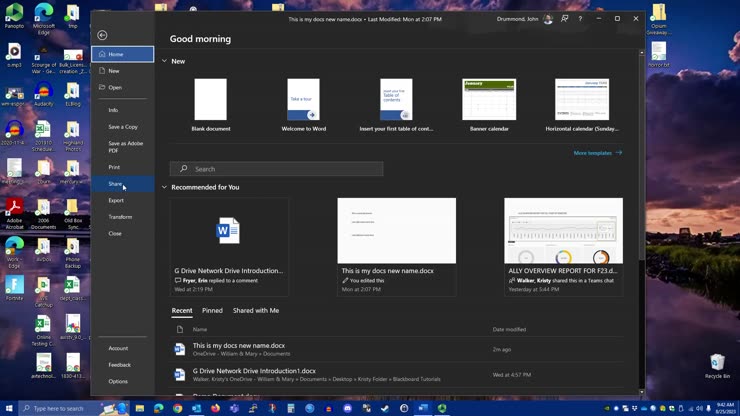The height and width of the screenshot is (416, 740).
Task: Select Transform in the sidebar
Action: coord(123,217)
